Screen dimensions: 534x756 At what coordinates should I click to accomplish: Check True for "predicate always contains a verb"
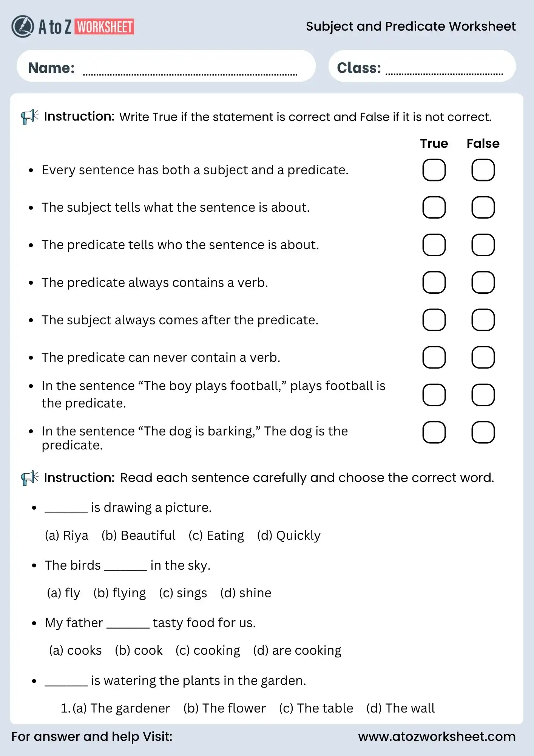(x=434, y=282)
